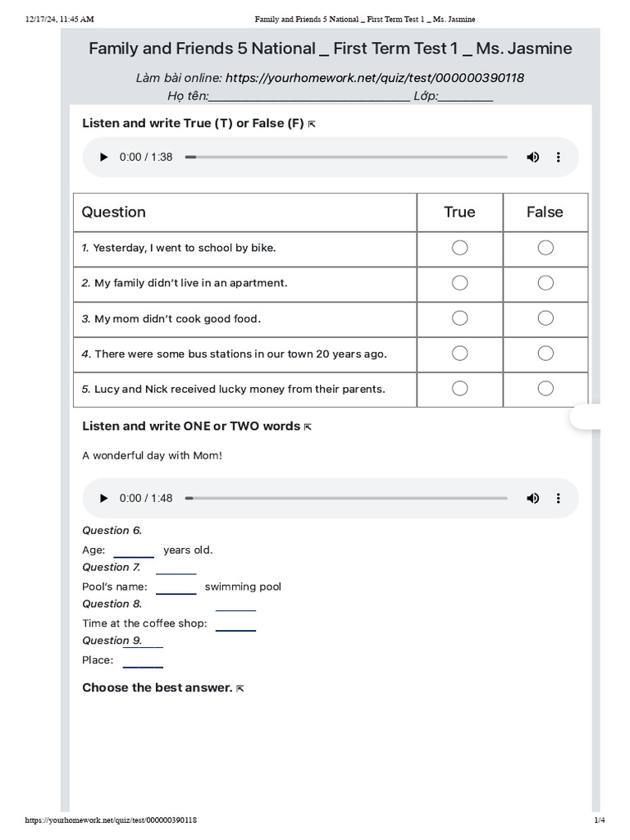The height and width of the screenshot is (840, 630).
Task: Open second audio player's more options menu
Action: coord(559,498)
